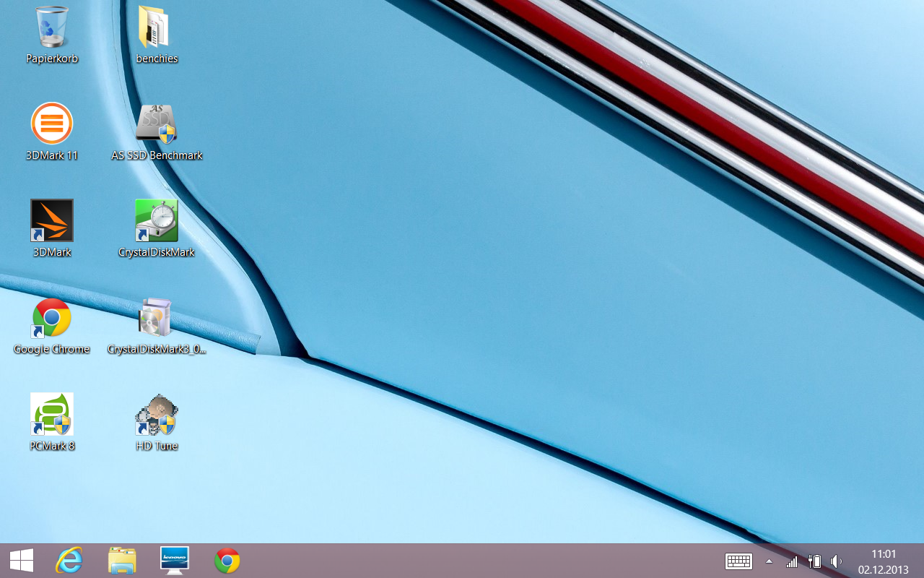
Task: Select the PCMark 8 desktop icon
Action: coord(52,414)
